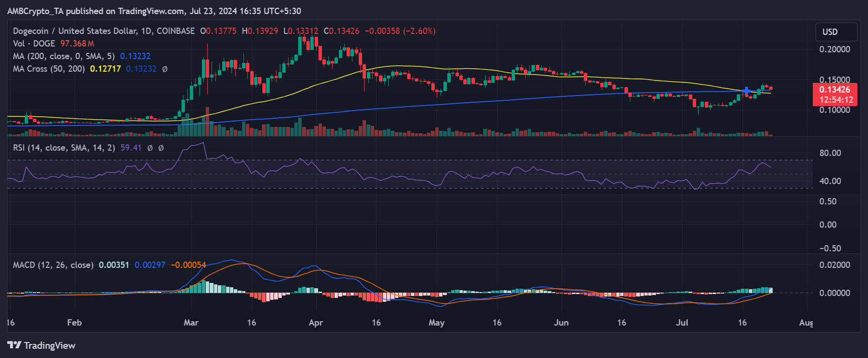
Task: Click the current price label 0.13426
Action: click(835, 90)
